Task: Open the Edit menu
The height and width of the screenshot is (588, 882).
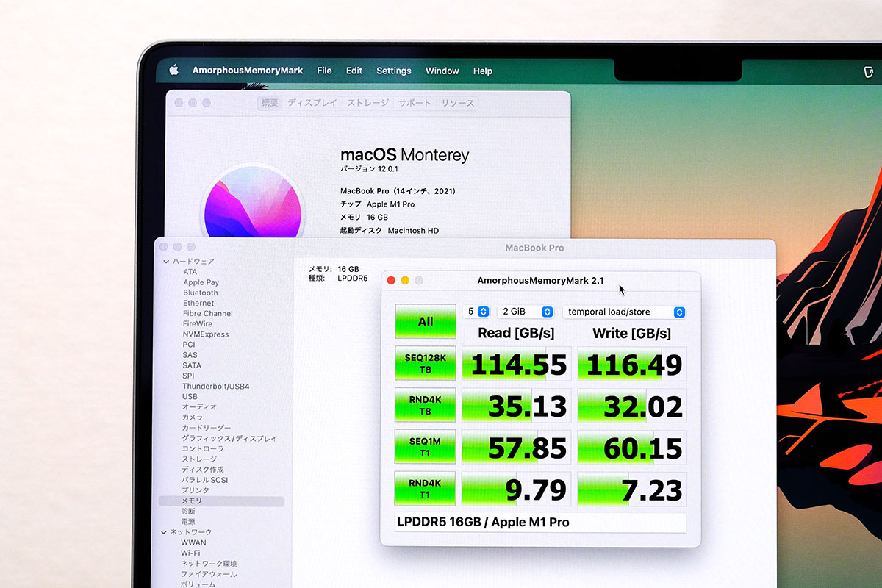Action: (x=354, y=71)
